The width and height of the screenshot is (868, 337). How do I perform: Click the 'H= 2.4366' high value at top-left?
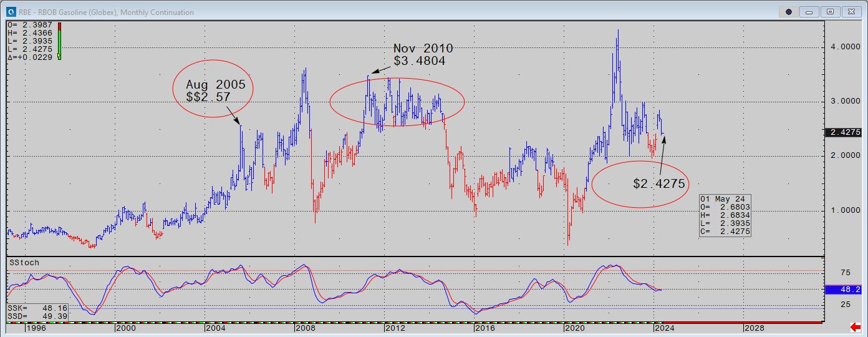[x=29, y=34]
